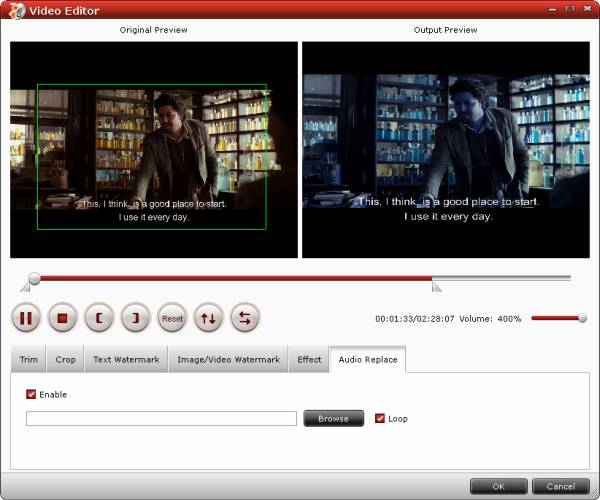Select the Image/Video Watermark tab
This screenshot has width=600, height=500.
[x=228, y=359]
